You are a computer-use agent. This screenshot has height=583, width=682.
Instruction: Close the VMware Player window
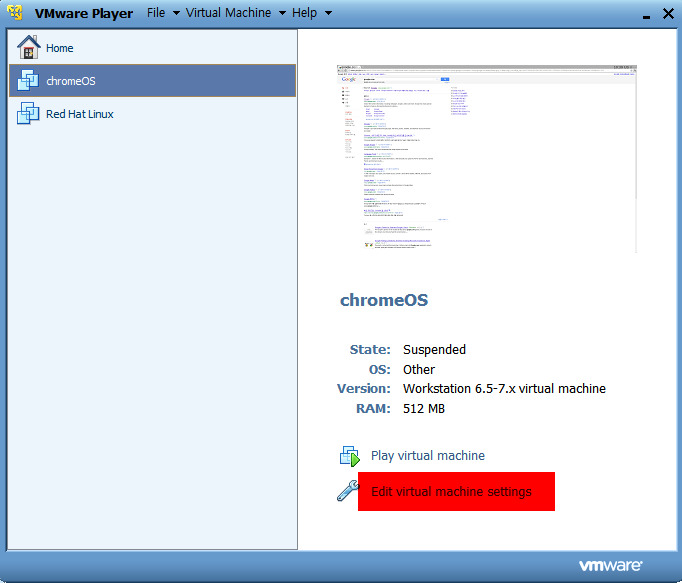click(x=668, y=13)
